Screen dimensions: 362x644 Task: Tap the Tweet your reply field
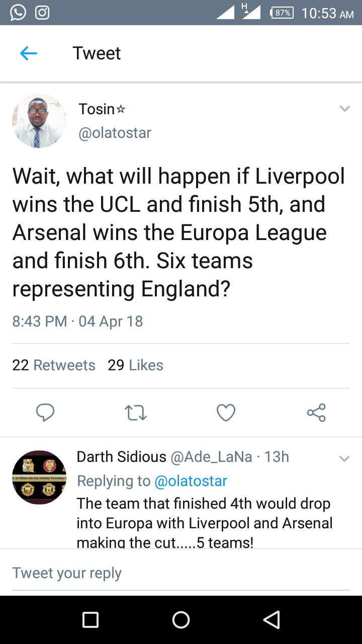pyautogui.click(x=181, y=573)
